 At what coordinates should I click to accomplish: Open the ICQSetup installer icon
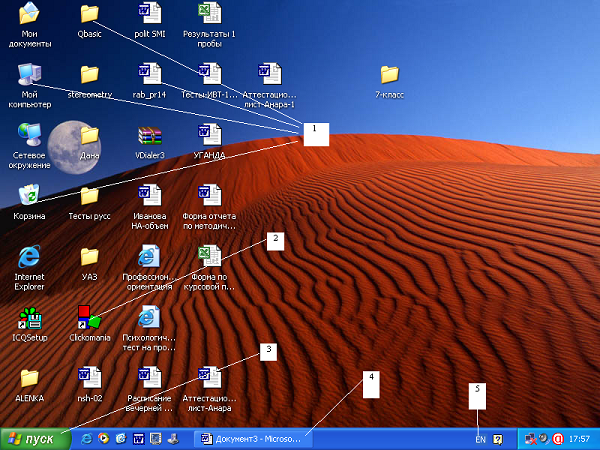pyautogui.click(x=29, y=317)
